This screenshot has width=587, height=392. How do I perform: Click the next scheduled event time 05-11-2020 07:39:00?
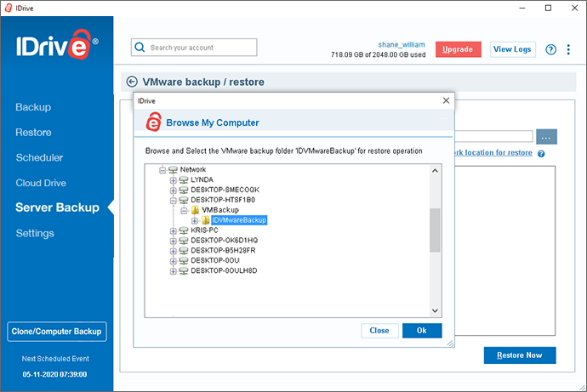54,374
